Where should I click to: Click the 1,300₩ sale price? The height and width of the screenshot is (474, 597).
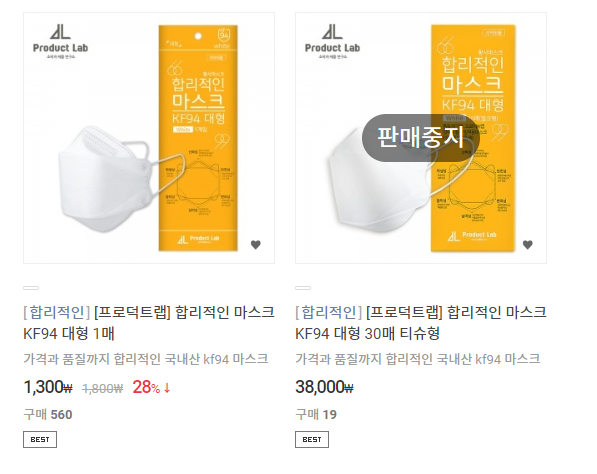click(48, 388)
